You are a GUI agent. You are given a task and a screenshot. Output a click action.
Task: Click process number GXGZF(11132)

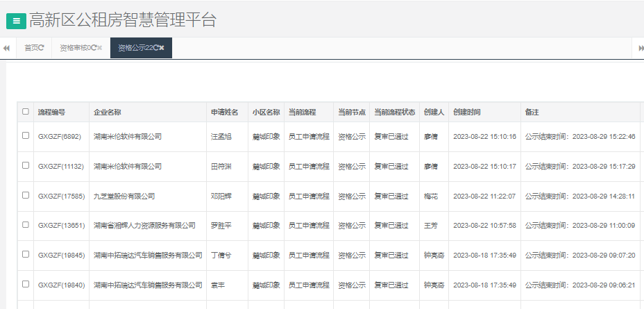(x=61, y=167)
